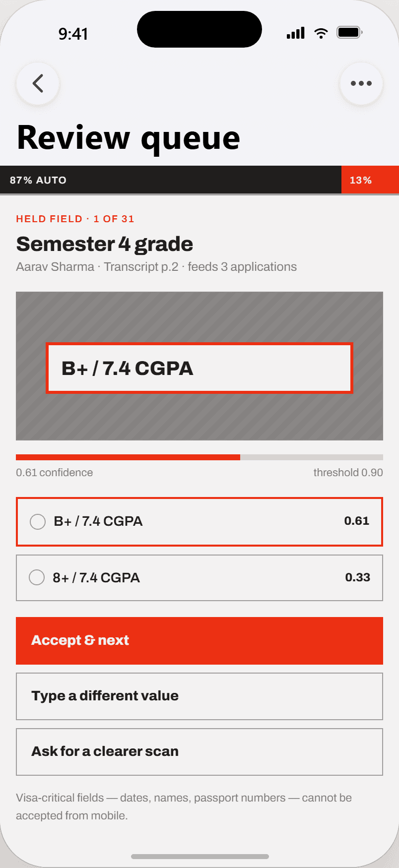Select the B+ / 7.4 CGPA radio option
The image size is (399, 868).
coord(199,522)
